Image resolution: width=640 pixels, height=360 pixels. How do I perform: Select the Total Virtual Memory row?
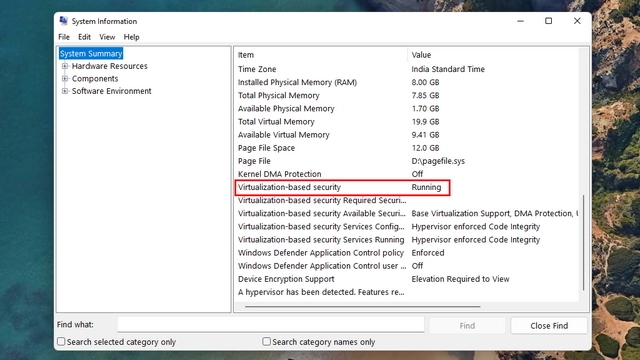(407, 122)
